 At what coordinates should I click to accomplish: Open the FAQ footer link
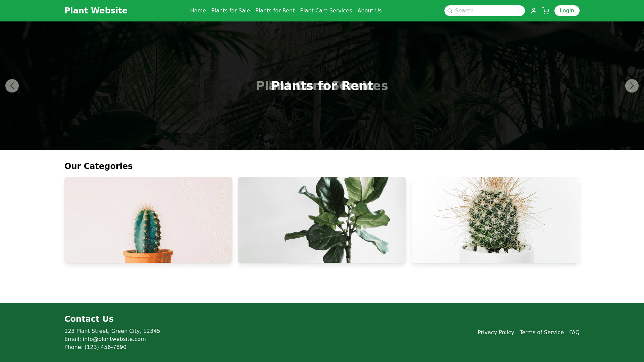click(574, 333)
